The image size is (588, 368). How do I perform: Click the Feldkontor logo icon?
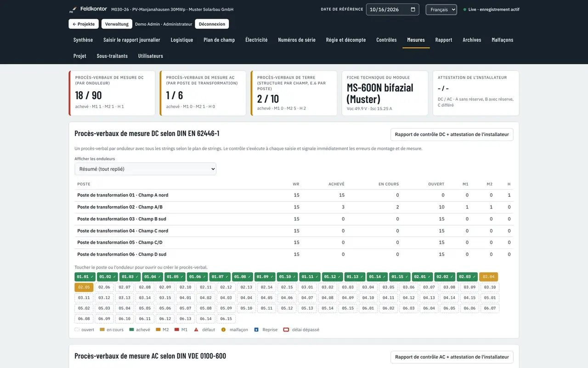(72, 10)
